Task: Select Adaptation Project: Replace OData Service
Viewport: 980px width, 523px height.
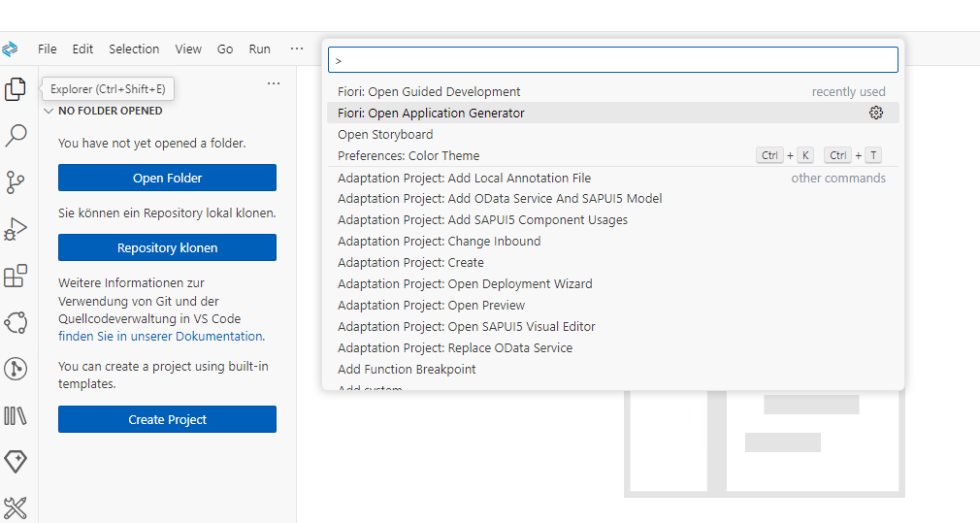Action: coord(613,347)
